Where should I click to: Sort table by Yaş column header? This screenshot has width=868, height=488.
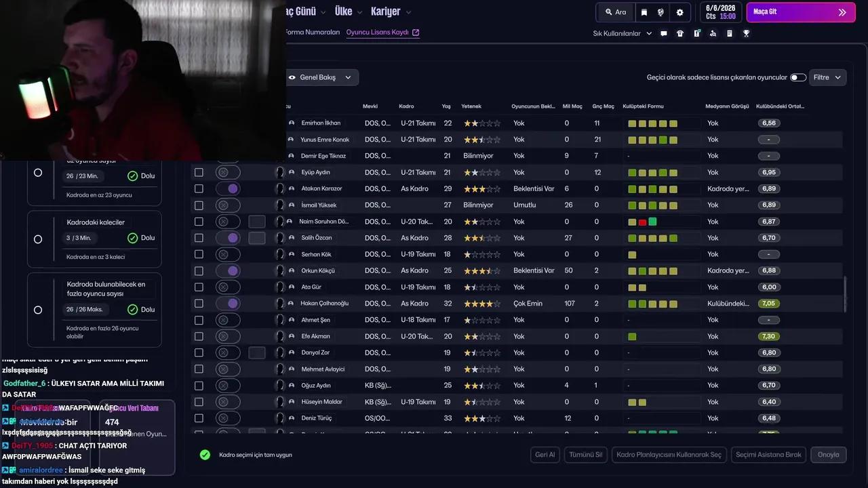(446, 106)
